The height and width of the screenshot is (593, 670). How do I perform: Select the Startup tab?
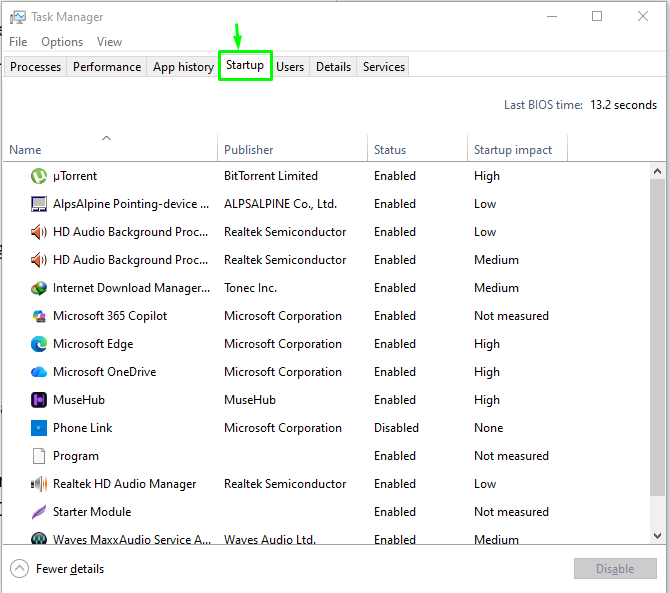coord(245,65)
